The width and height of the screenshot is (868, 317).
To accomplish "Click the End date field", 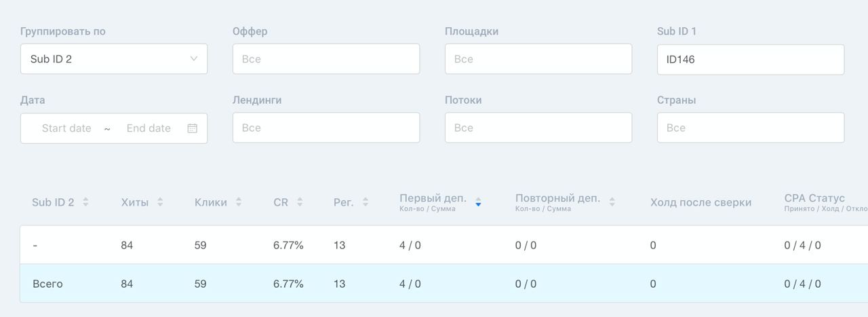I will click(149, 128).
